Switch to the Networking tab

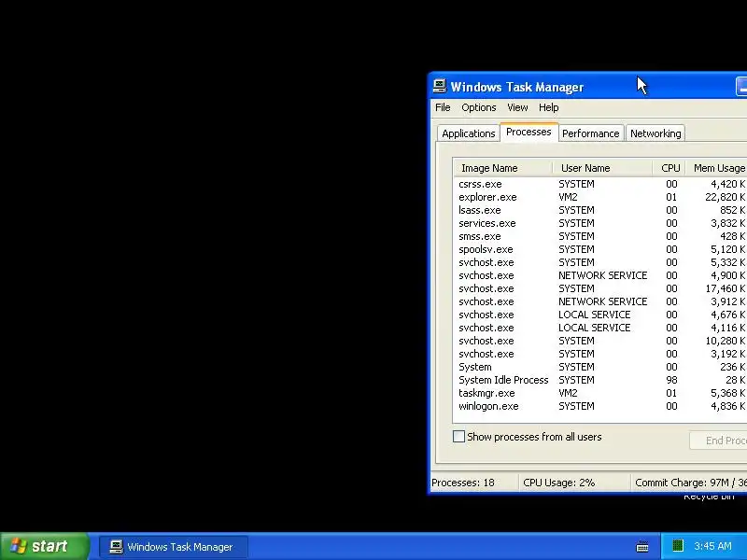point(655,133)
